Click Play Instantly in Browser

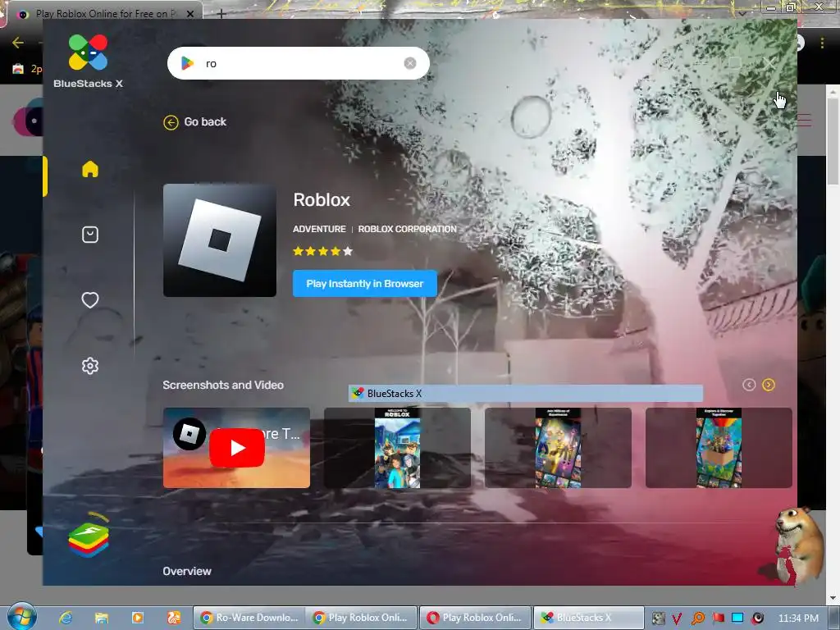click(x=365, y=283)
